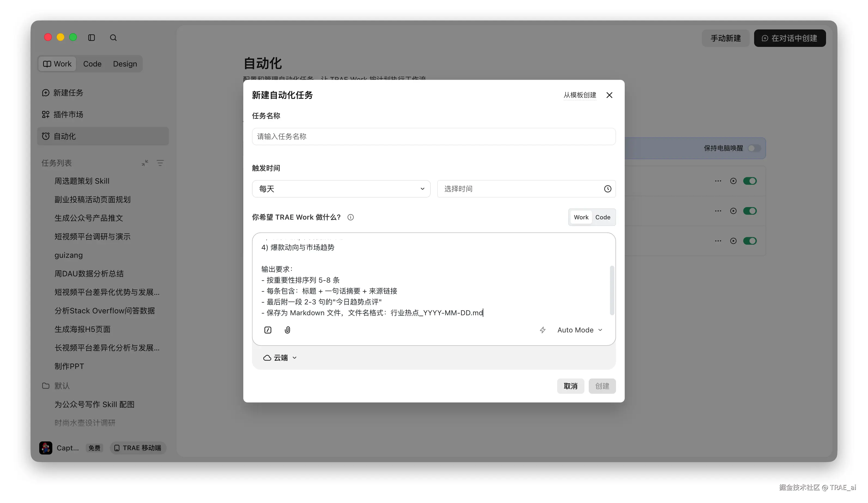Disable the second automation toggle
Viewport: 868px width, 503px height.
point(750,211)
